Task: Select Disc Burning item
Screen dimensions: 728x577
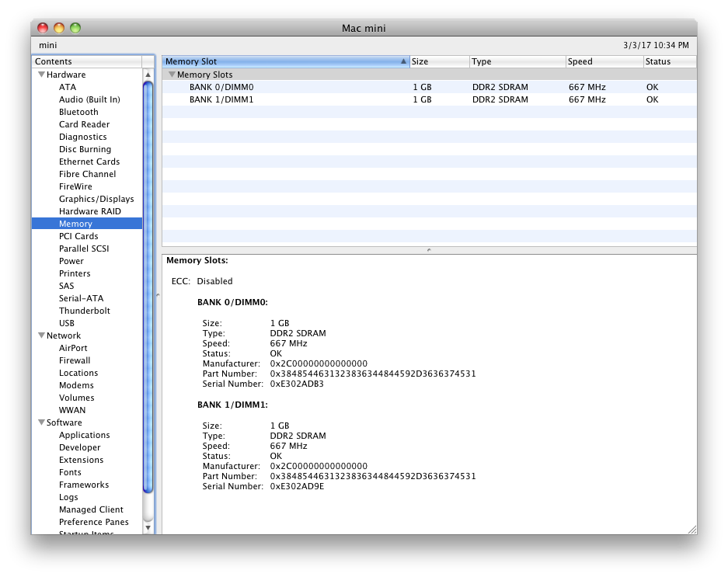Action: click(x=85, y=149)
